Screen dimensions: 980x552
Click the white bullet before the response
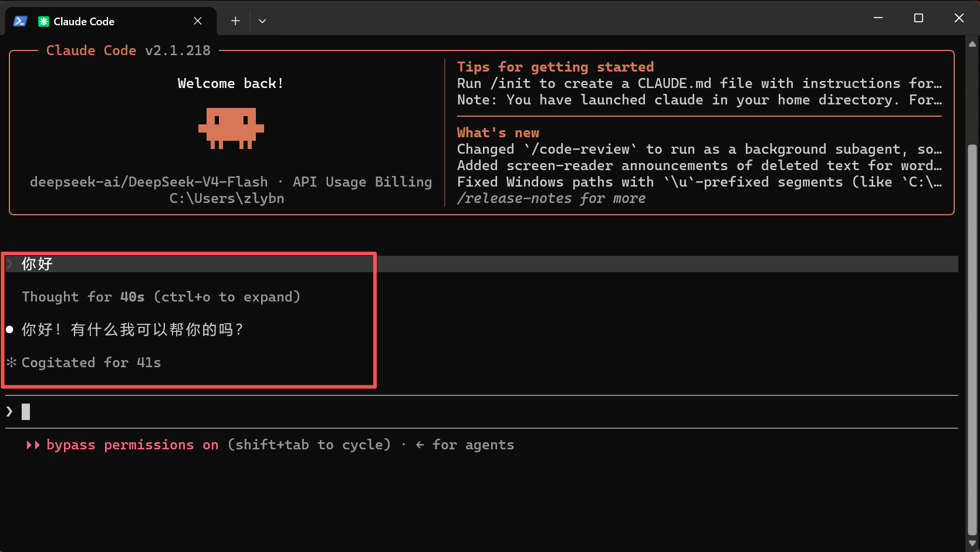9,330
